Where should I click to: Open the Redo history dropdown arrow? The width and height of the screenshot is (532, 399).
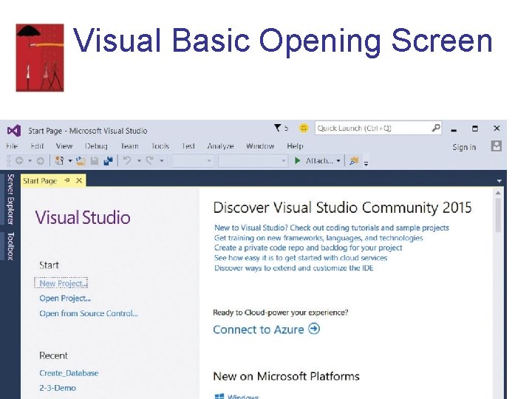point(162,161)
